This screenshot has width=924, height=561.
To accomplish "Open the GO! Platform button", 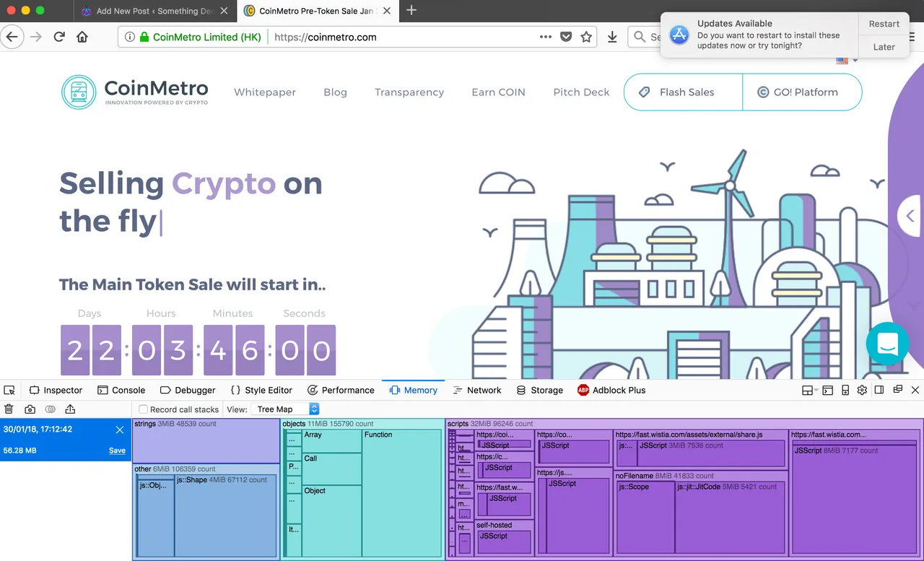I will 802,92.
